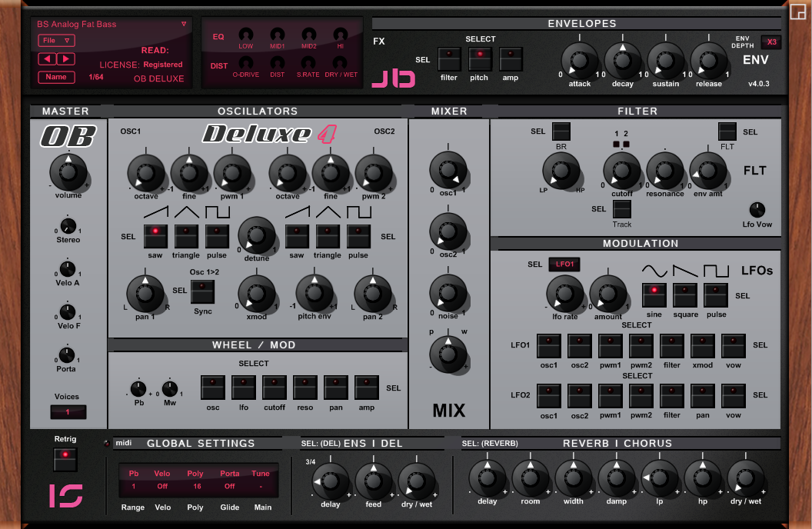Click the mixer osc1 level knob
Screen dimensions: 812x529
click(x=448, y=170)
